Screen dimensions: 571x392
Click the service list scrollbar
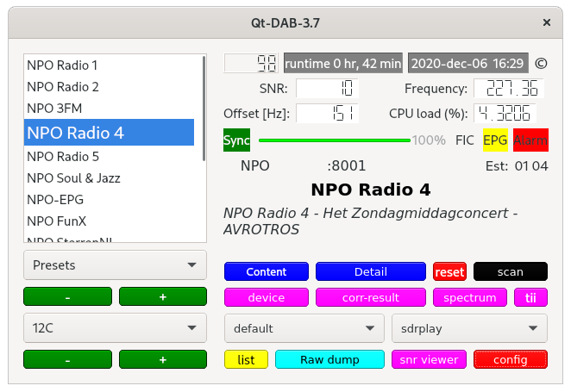(x=204, y=109)
